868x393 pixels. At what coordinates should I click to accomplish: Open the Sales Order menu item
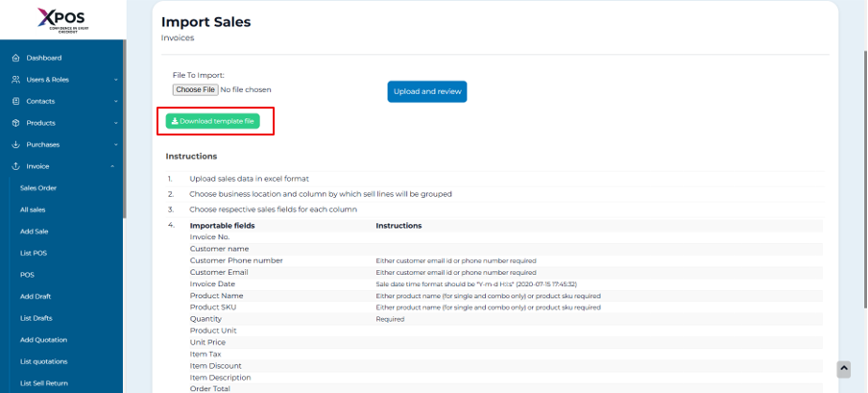click(38, 187)
